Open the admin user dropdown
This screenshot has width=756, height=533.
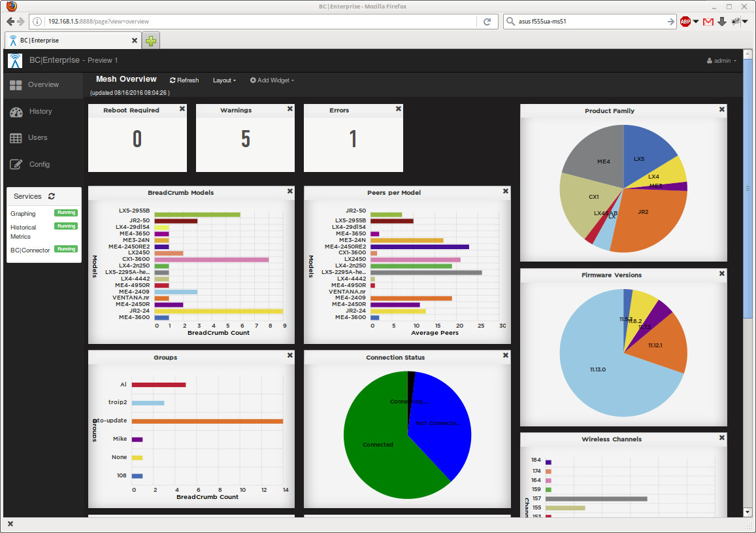(x=721, y=61)
